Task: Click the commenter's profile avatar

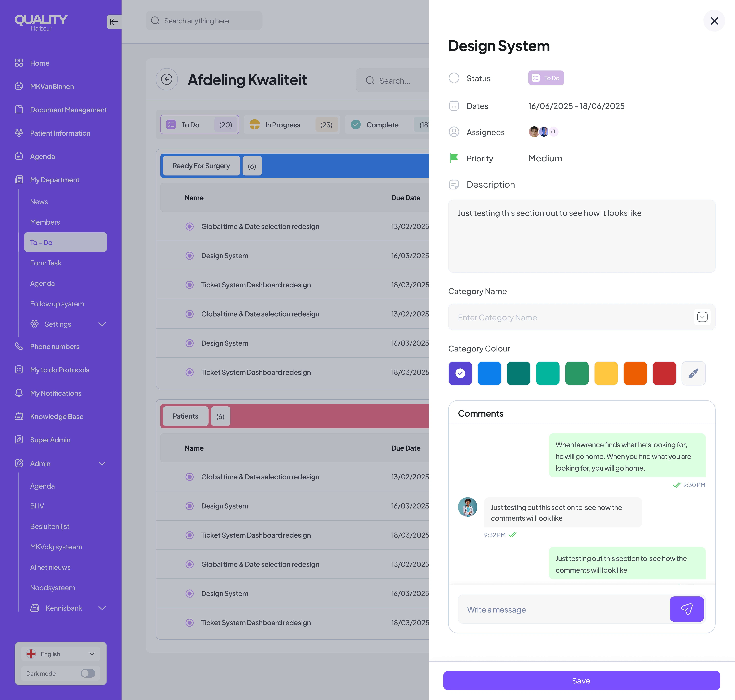Action: click(468, 507)
